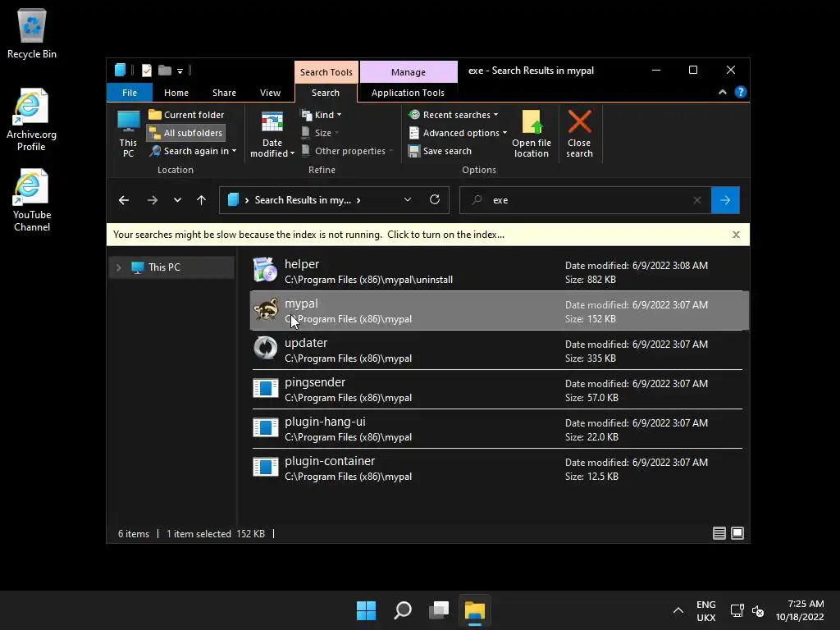Viewport: 840px width, 630px height.
Task: Clear the search box text
Action: click(697, 200)
